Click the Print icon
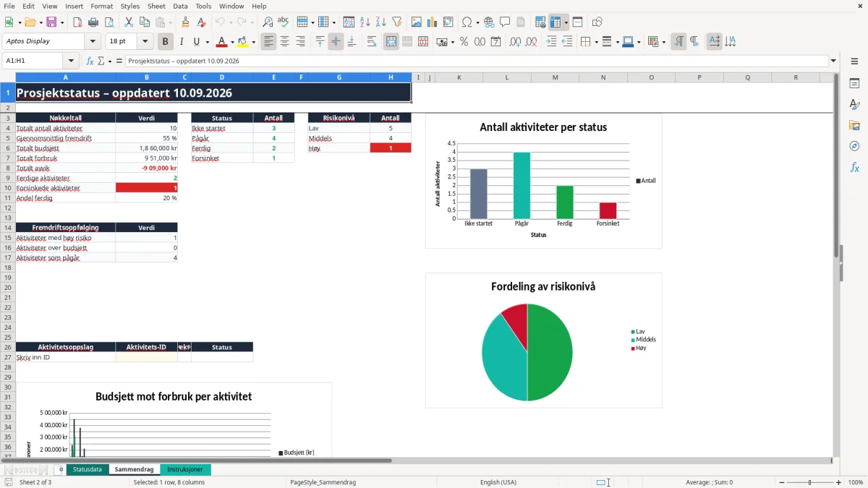Image resolution: width=868 pixels, height=488 pixels. click(x=93, y=22)
